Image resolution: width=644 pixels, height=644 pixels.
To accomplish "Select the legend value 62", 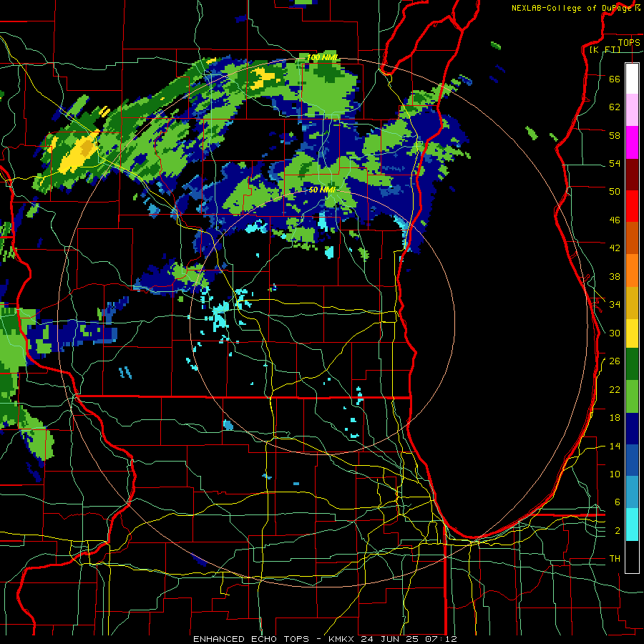I will coord(615,107).
